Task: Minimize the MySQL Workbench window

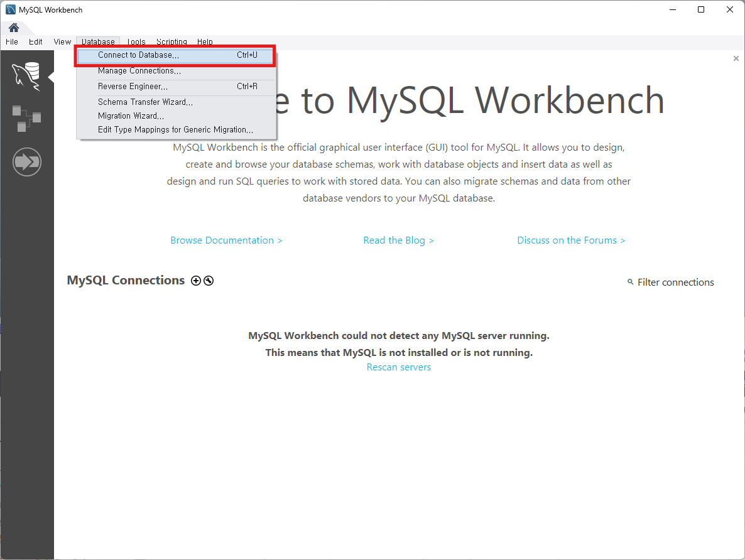Action: point(673,9)
